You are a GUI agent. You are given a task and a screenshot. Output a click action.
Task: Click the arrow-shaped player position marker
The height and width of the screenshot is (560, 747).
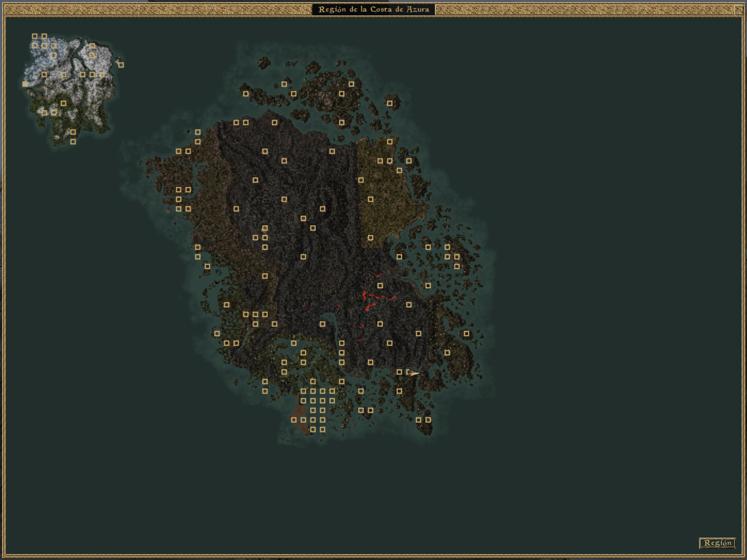414,373
